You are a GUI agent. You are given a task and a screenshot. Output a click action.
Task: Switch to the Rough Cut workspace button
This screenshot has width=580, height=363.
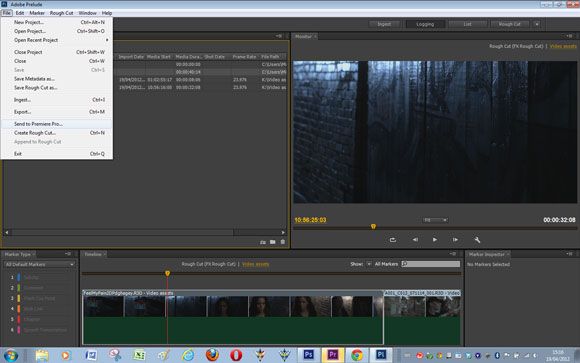coord(509,24)
